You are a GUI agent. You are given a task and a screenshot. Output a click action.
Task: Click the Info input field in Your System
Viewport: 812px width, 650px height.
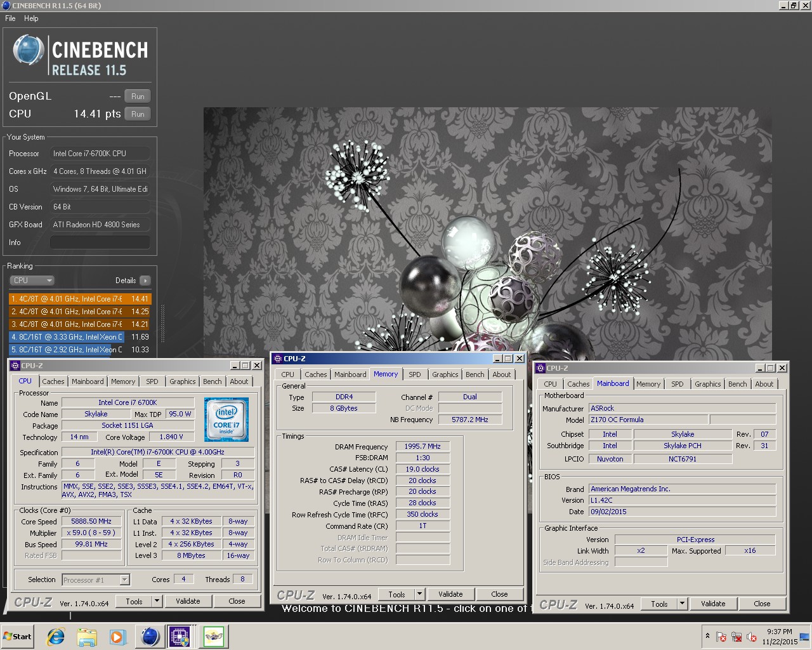pos(100,242)
